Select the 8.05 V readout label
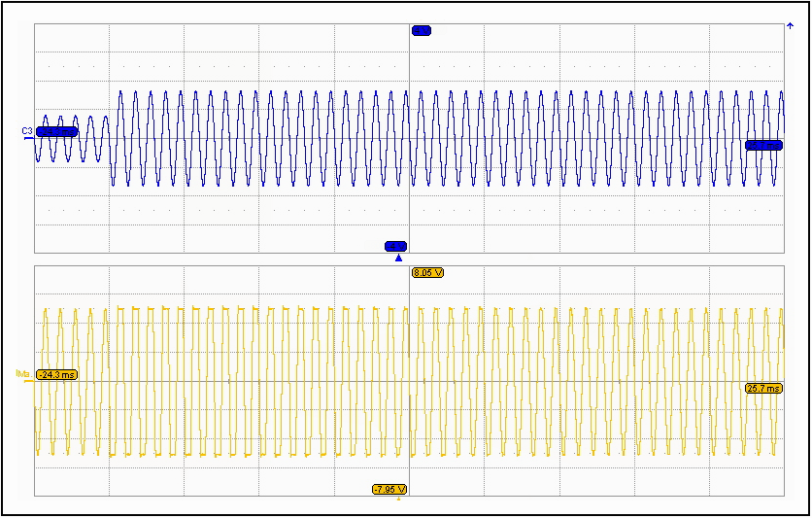Screen dimensions: 812x518 coord(428,273)
